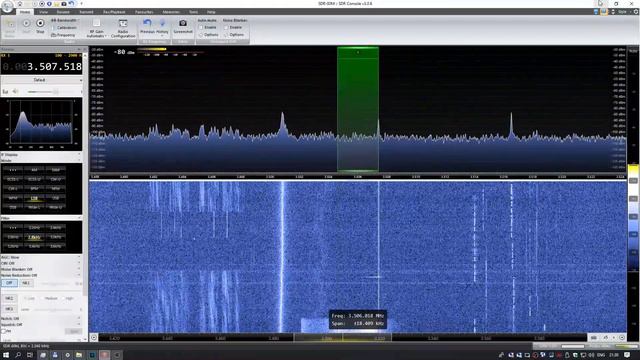Open the BB Bandwidth dropdown
The width and height of the screenshot is (640, 360).
pyautogui.click(x=65, y=20)
